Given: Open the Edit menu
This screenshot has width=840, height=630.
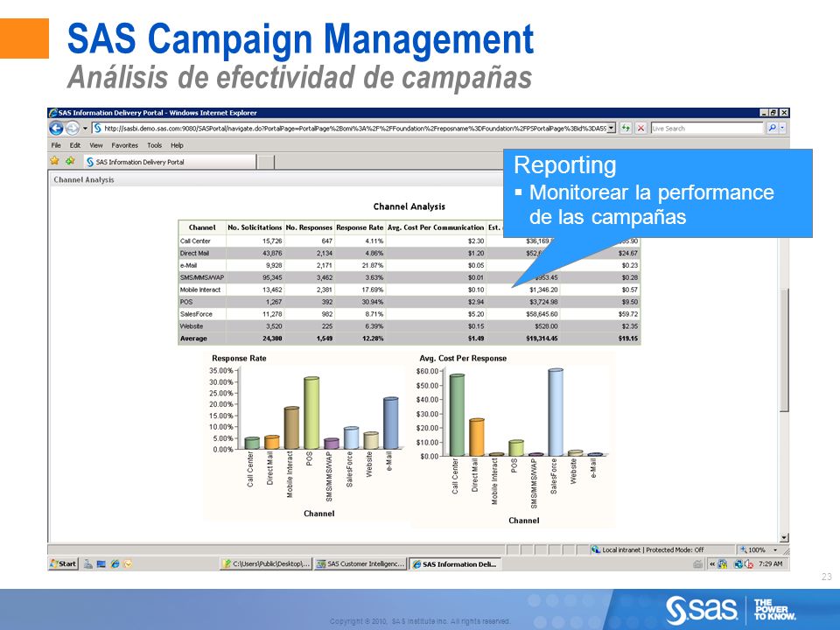Looking at the screenshot, I should click(75, 145).
